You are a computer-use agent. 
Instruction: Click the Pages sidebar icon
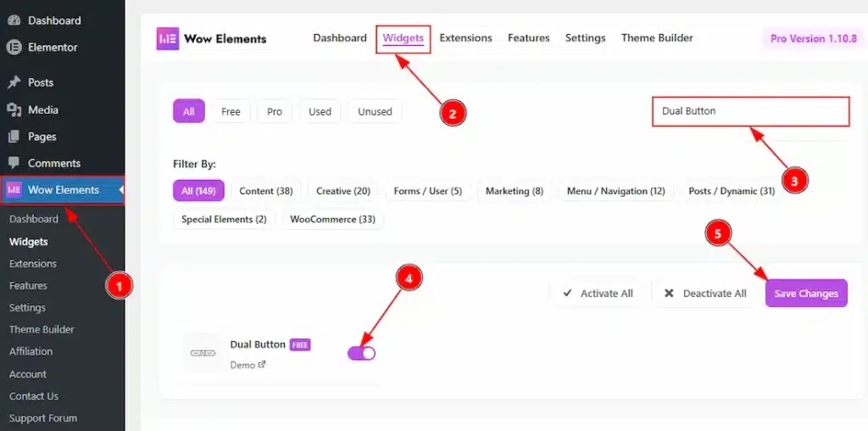tap(14, 137)
